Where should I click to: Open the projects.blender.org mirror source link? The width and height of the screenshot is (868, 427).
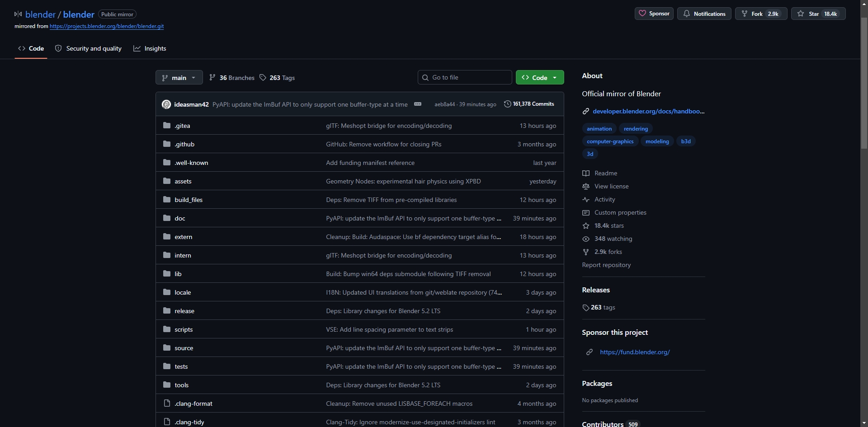(x=107, y=26)
